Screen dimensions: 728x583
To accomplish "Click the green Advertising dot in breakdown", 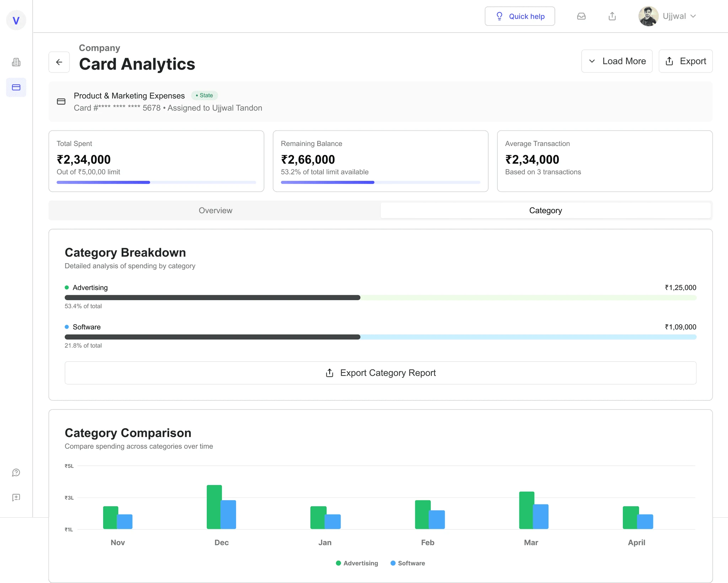I will coord(67,287).
